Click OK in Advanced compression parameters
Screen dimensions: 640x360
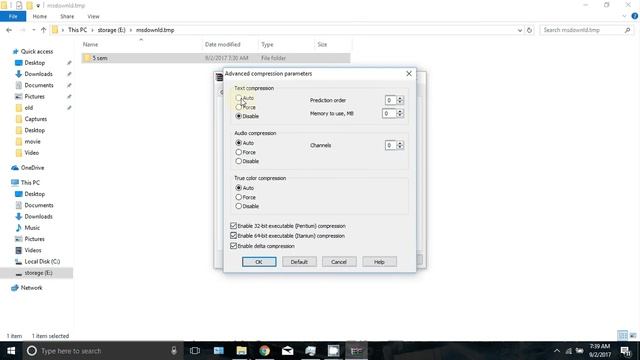259,262
